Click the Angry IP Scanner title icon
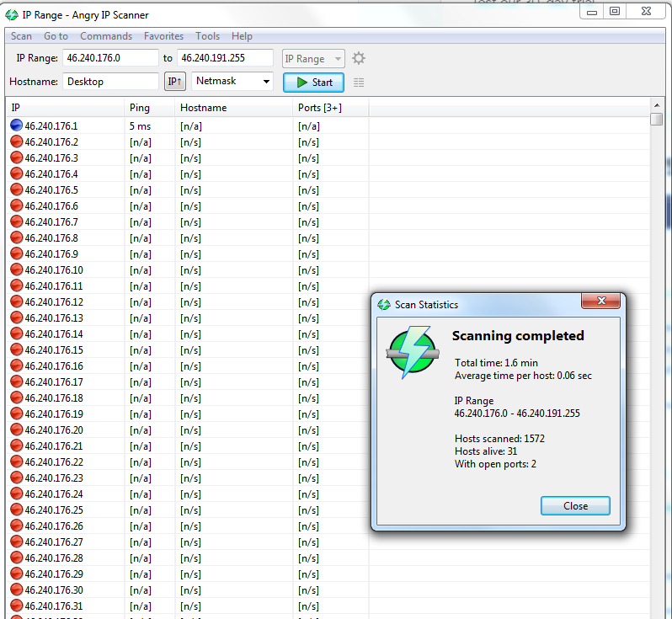 (12, 15)
